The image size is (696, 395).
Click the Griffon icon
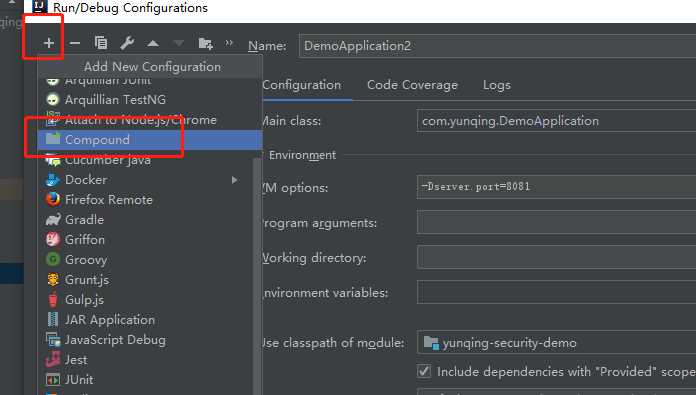point(53,240)
